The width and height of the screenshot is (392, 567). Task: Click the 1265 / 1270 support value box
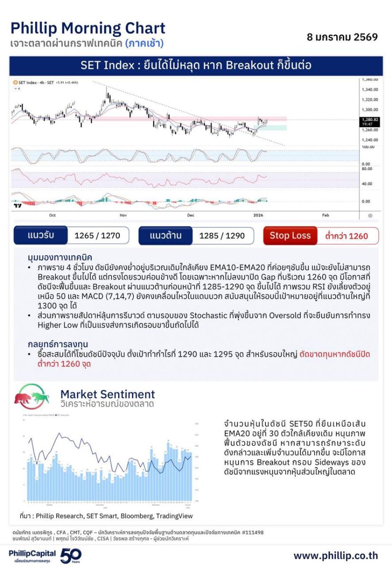[x=97, y=235]
